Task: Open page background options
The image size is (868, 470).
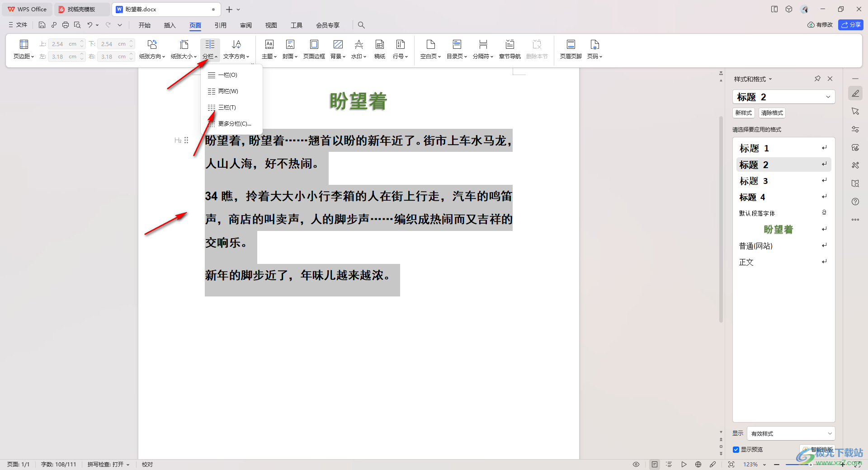Action: coord(338,49)
